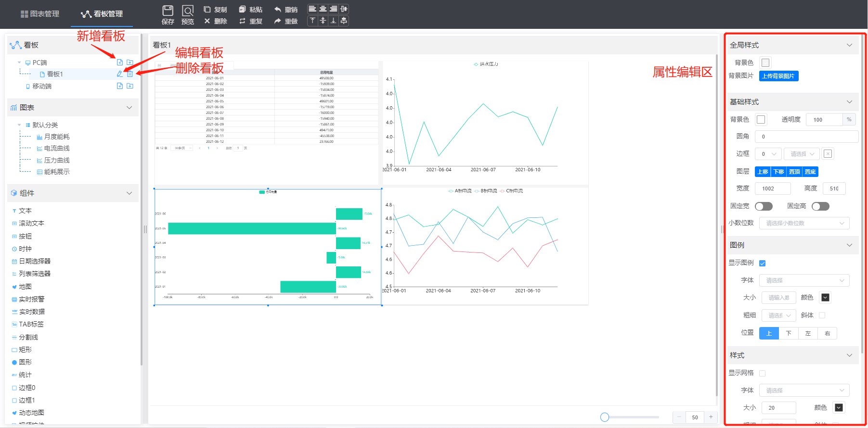
Task: Clear border color with the X box
Action: (828, 154)
